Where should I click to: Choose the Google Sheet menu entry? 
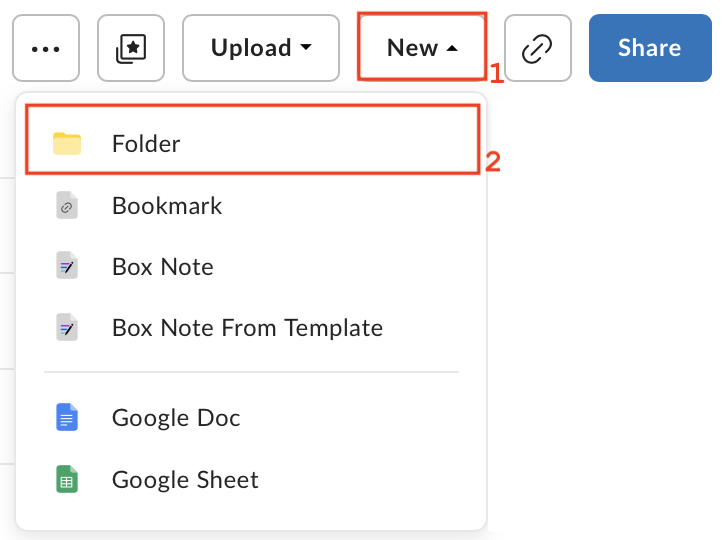tap(185, 480)
